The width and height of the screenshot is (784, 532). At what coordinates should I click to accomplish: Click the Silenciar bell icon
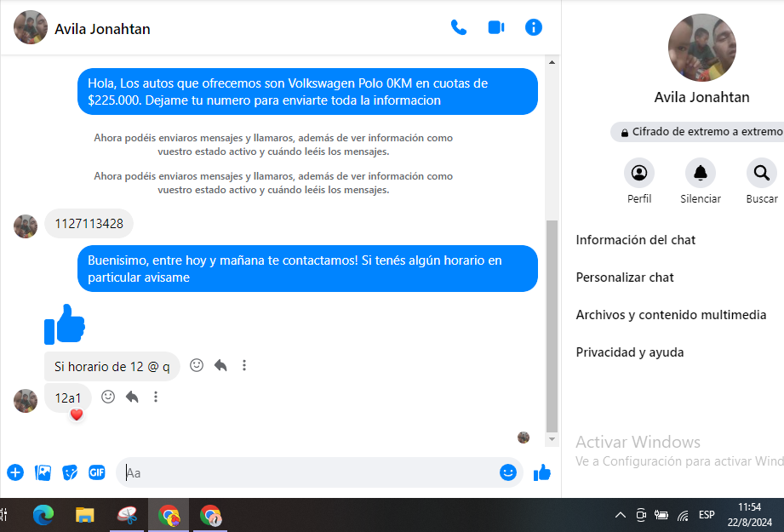[700, 173]
